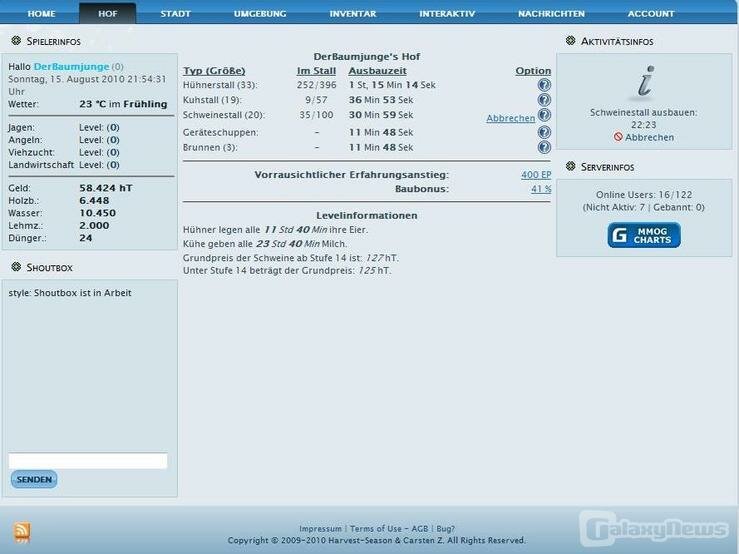Click the large info icon in Aktivitätsinfos
This screenshot has width=739, height=554.
[x=645, y=82]
